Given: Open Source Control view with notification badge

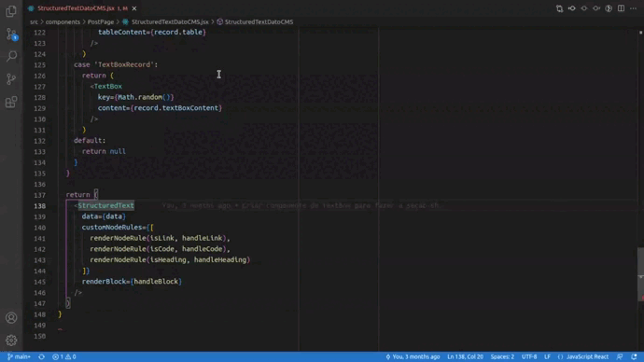Looking at the screenshot, I should (11, 35).
